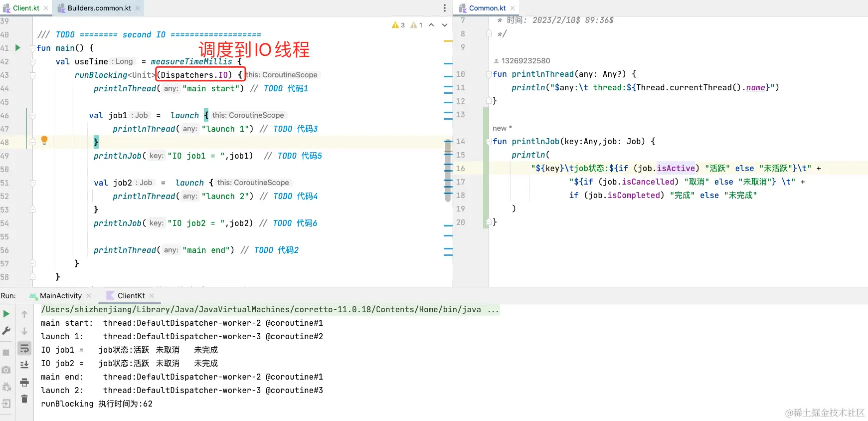Click the blue TODO stripe mark near line 56
868x421 pixels.
pos(448,248)
